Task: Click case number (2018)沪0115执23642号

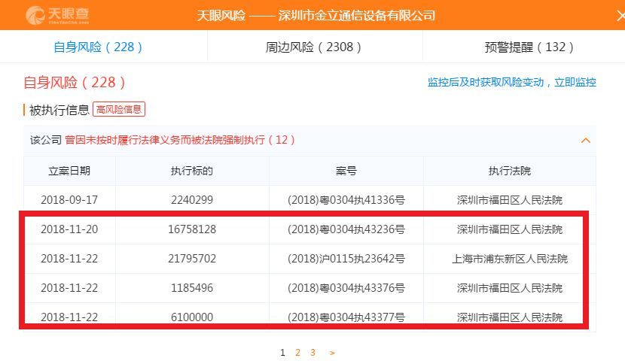Action: tap(346, 259)
